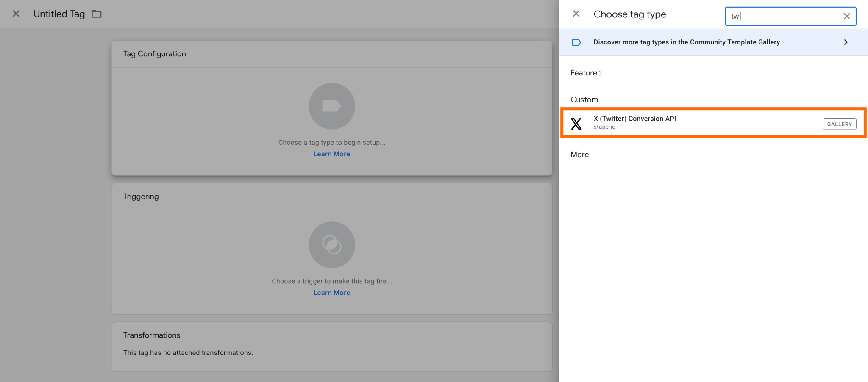Click the stape-io author label
Viewport: 868px width, 382px height.
(604, 127)
